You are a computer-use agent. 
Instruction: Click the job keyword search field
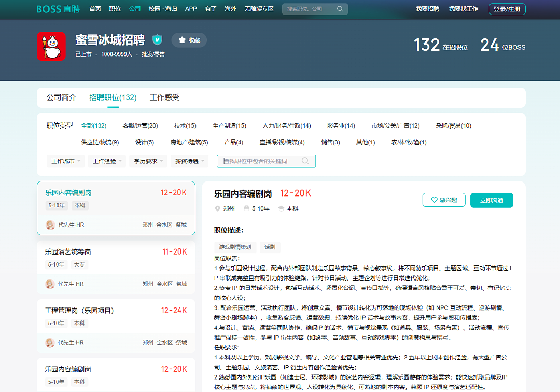[266, 161]
